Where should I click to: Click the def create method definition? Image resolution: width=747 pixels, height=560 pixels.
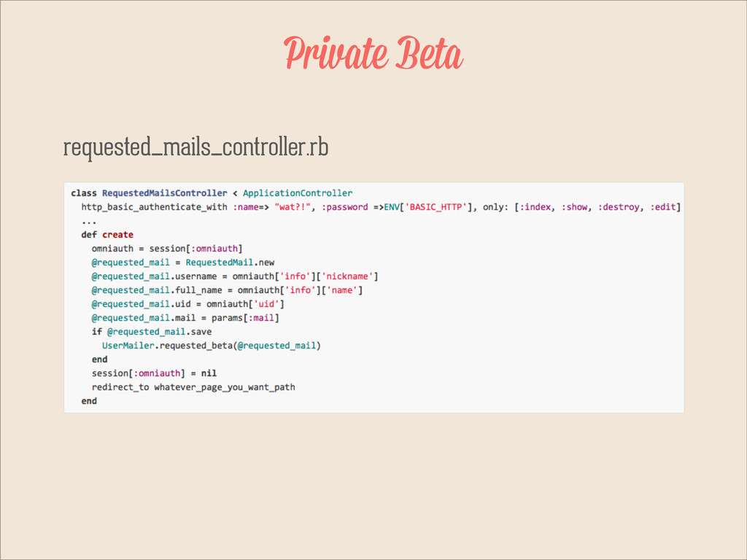click(x=107, y=235)
